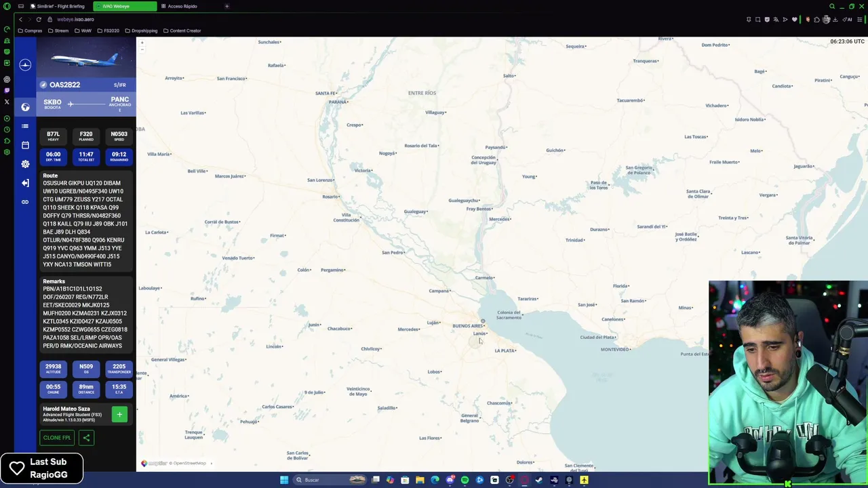Screen dimensions: 868x488
Task: Open Webeye settings gear icon
Action: 25,164
